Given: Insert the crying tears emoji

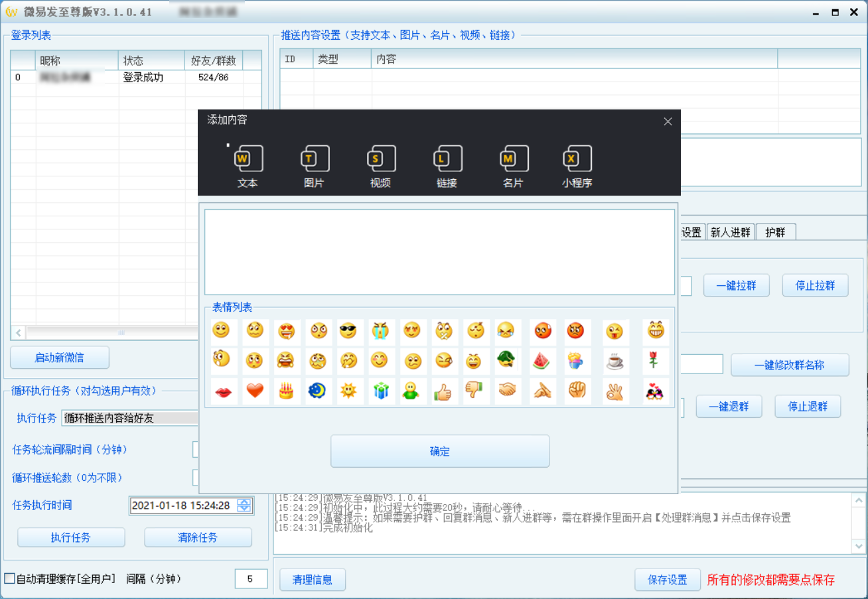Looking at the screenshot, I should 379,330.
